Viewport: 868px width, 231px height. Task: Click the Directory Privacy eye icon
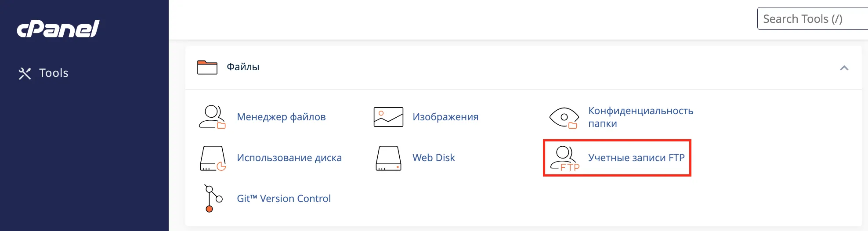[x=564, y=117]
